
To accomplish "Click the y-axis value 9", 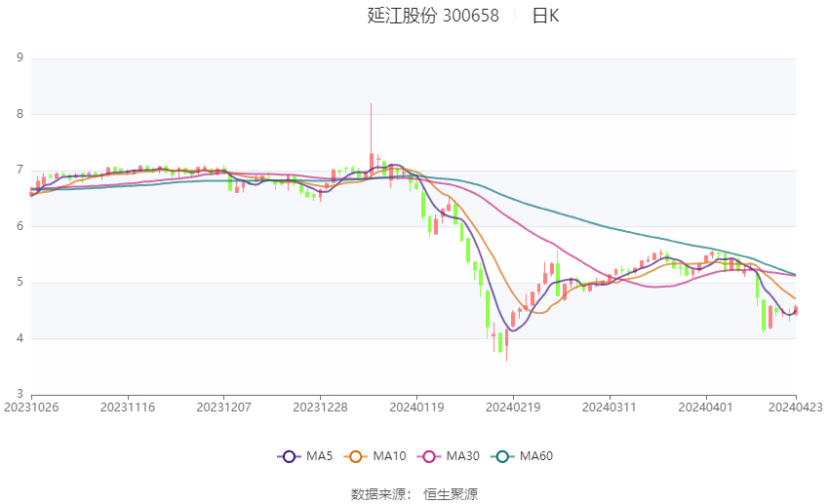I will 20,58.
